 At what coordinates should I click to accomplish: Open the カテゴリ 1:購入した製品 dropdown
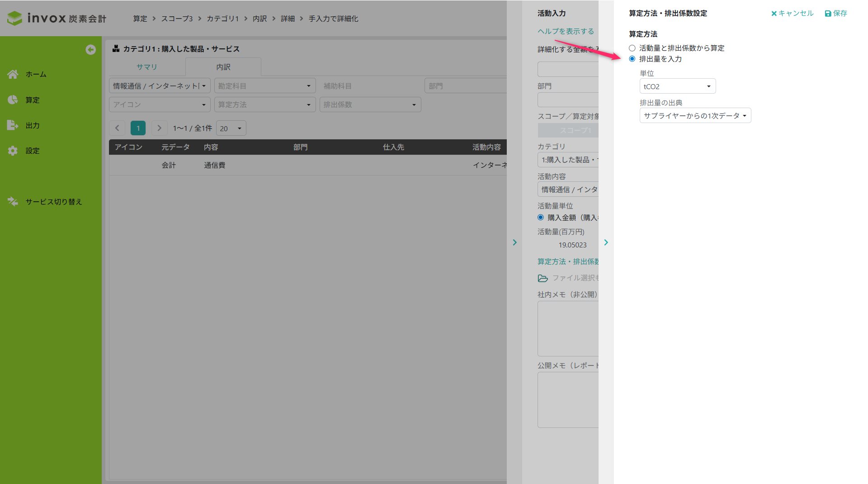[568, 160]
